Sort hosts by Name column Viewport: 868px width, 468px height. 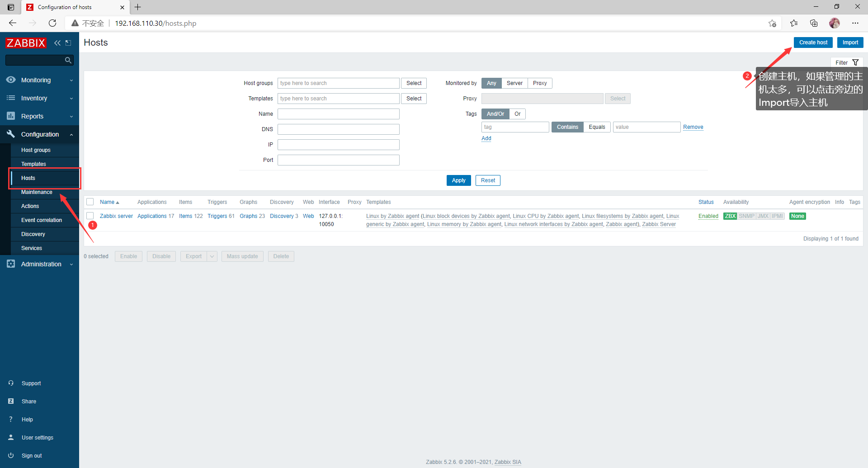(x=109, y=202)
